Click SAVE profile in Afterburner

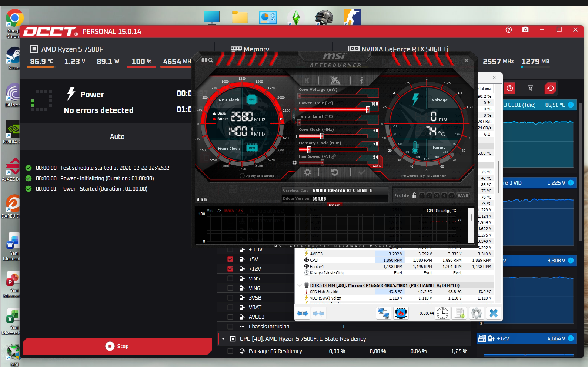point(462,195)
